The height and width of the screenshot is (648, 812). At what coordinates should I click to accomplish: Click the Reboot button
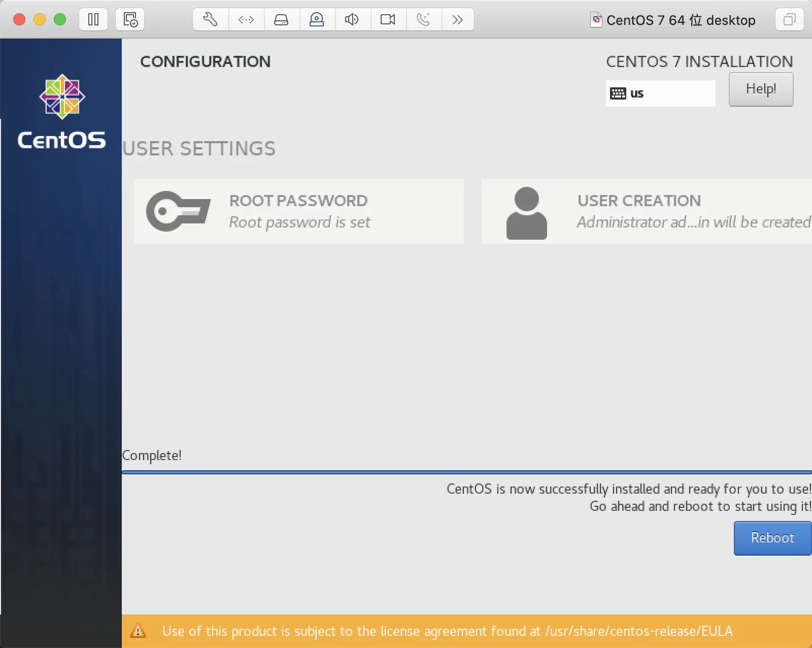[x=772, y=538]
